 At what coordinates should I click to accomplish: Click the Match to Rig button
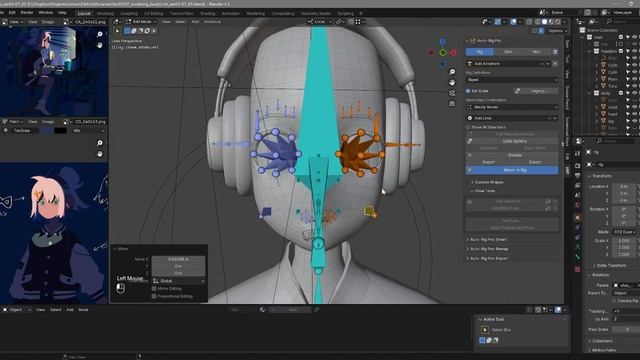(512, 170)
